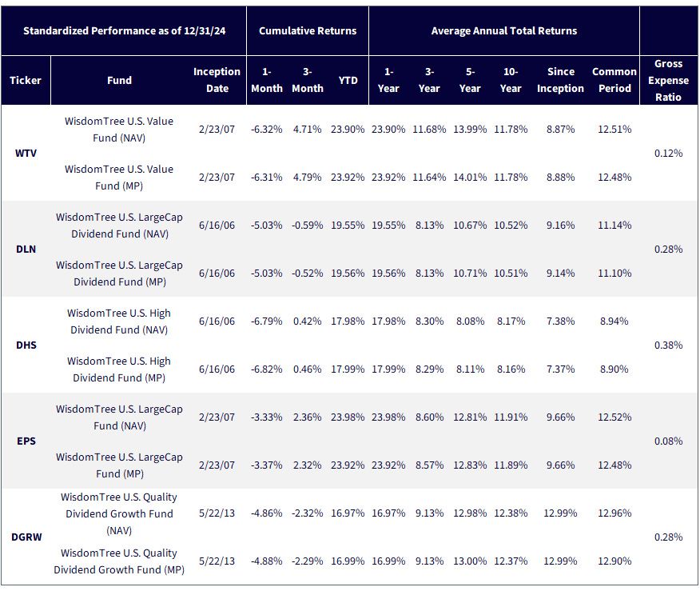Click the WTV ticker cell
Image resolution: width=700 pixels, height=591 pixels.
coord(26,154)
